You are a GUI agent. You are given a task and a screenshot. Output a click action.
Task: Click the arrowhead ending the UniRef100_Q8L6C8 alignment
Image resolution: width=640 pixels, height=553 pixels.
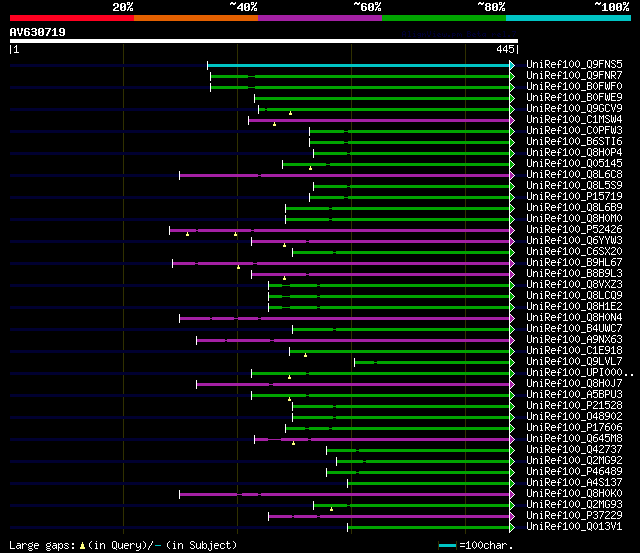click(x=512, y=175)
